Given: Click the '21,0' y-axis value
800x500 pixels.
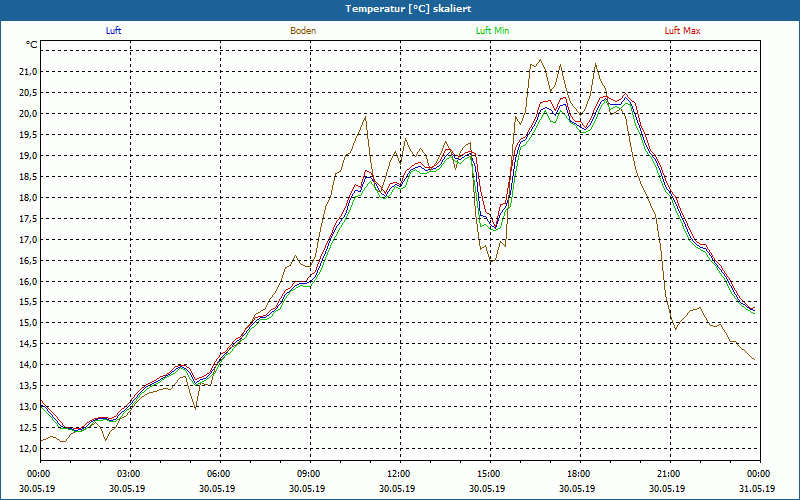Looking at the screenshot, I should tap(28, 71).
